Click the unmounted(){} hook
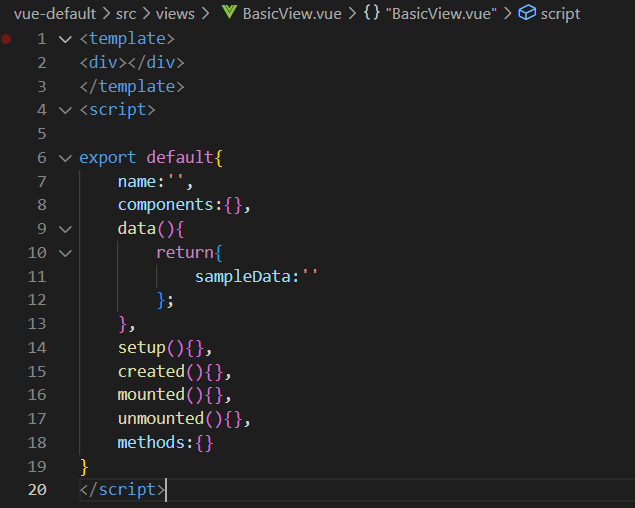 [x=184, y=419]
